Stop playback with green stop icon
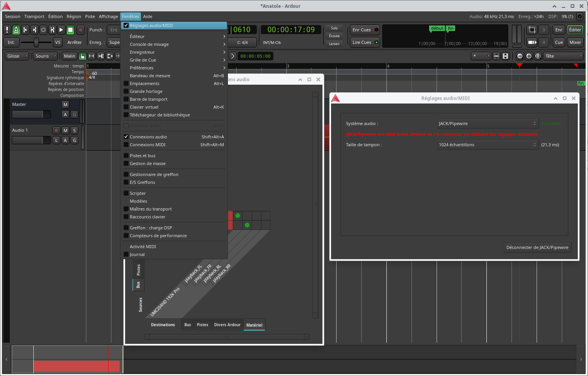This screenshot has height=376, width=588. click(x=70, y=30)
